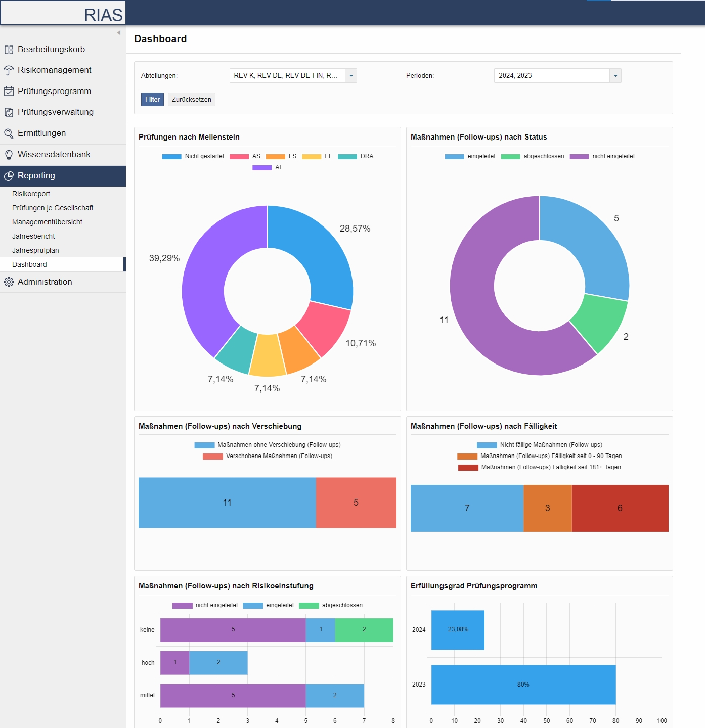Screen dimensions: 705x728
Task: Click green 'keine' bar segment showing 2
Action: 364,630
